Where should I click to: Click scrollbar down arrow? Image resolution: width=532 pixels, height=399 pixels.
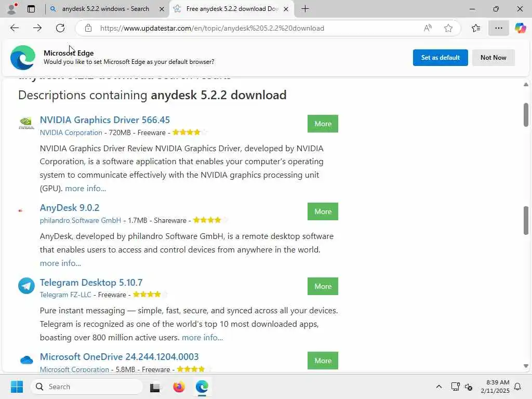pos(526,366)
